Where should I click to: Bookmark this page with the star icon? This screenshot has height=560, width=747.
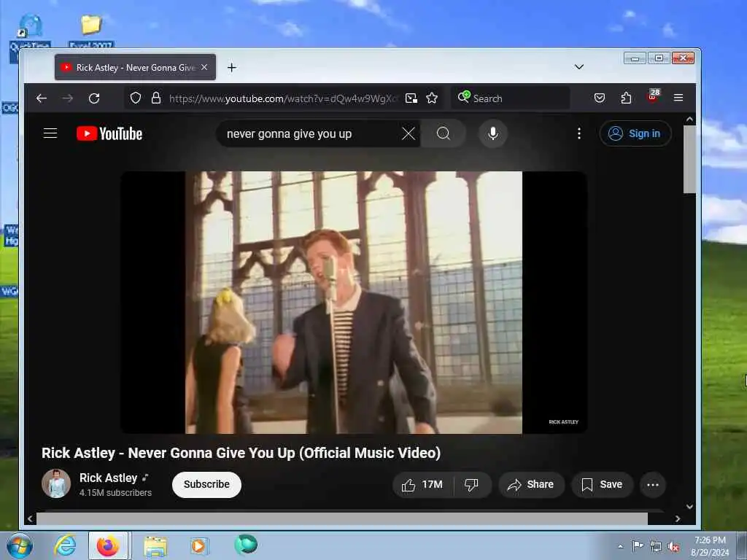point(432,98)
